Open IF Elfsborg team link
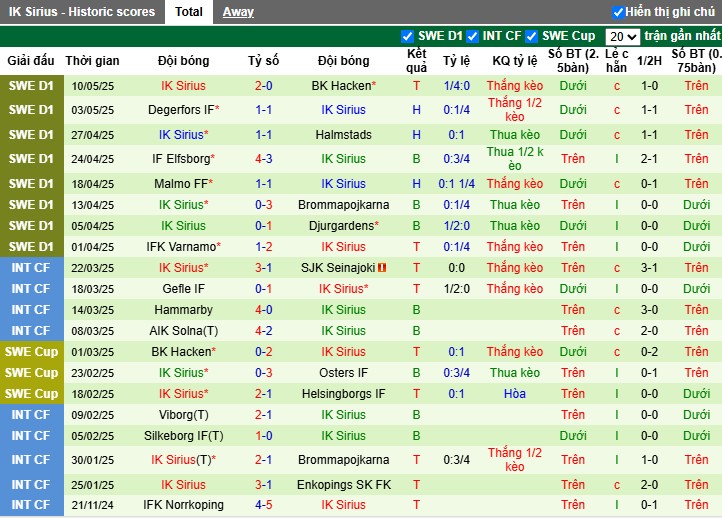 [181, 159]
